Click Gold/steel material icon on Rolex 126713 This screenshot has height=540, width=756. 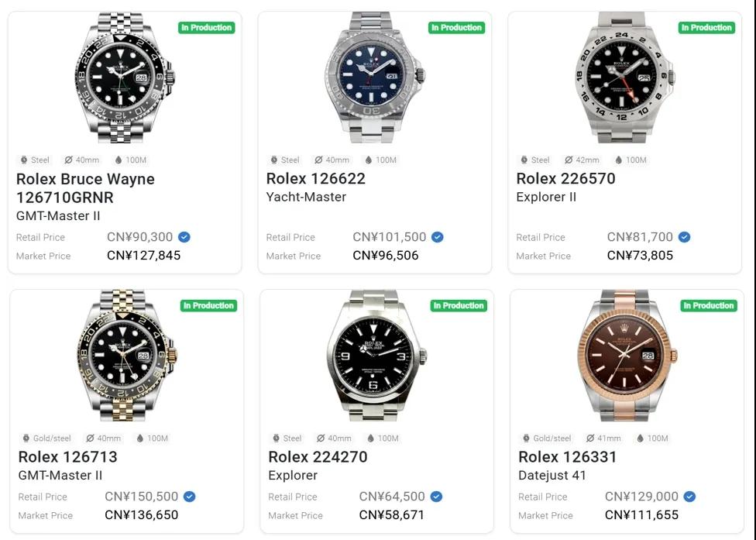coord(26,439)
